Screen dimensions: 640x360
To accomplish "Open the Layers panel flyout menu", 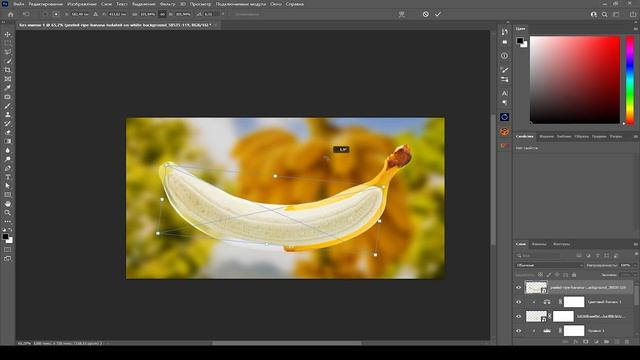I will click(636, 244).
